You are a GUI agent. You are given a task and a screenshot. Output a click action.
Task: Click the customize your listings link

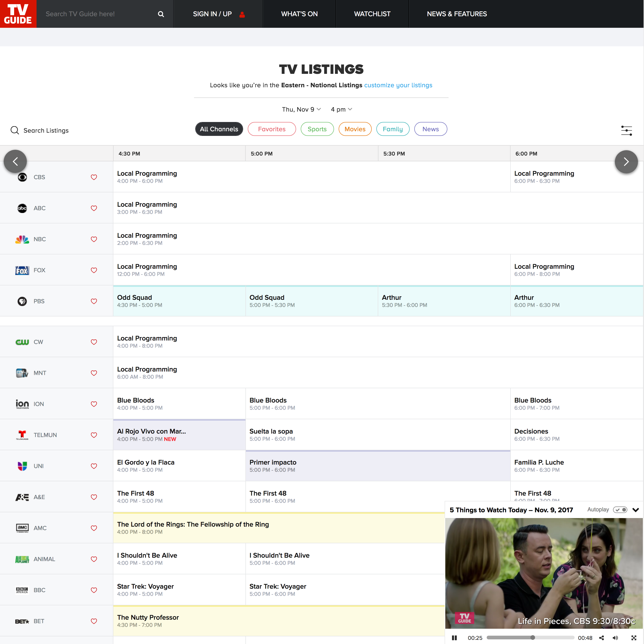point(398,85)
